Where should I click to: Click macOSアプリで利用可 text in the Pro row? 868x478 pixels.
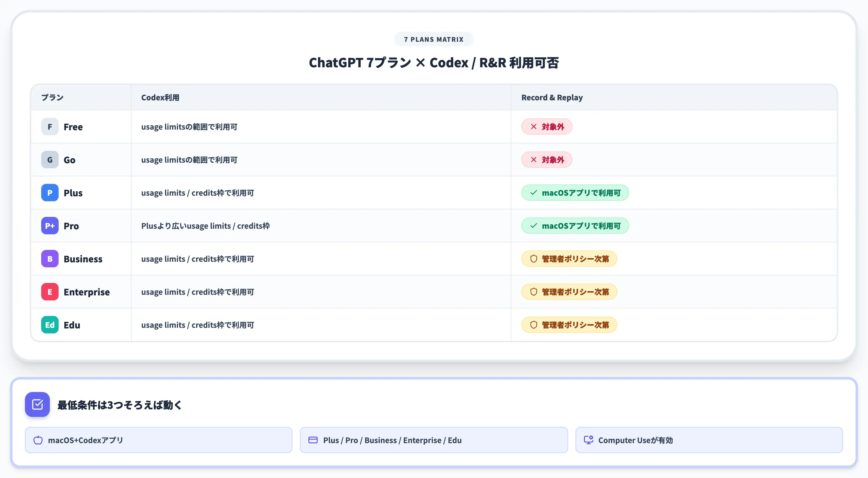[x=581, y=226]
